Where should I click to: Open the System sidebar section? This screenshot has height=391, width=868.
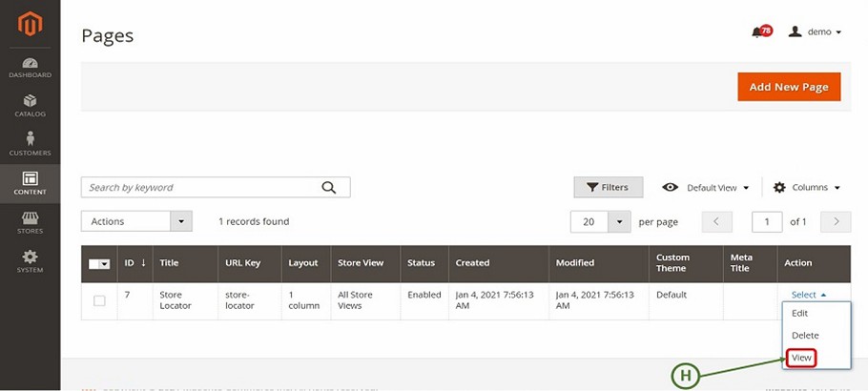[x=30, y=261]
